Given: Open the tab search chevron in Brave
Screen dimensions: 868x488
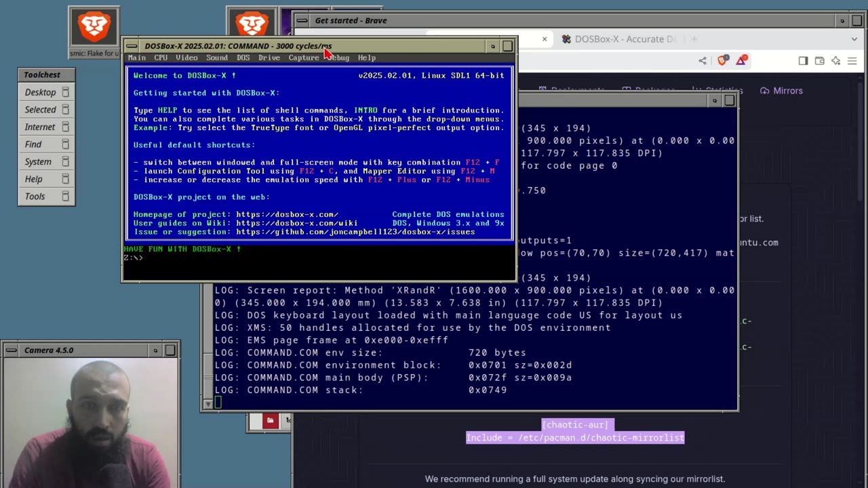Looking at the screenshot, I should point(856,39).
